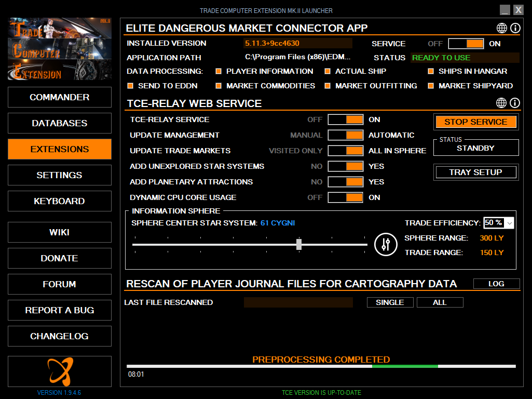The height and width of the screenshot is (399, 532).
Task: Open the EDMC section globe web icon
Action: [x=502, y=28]
